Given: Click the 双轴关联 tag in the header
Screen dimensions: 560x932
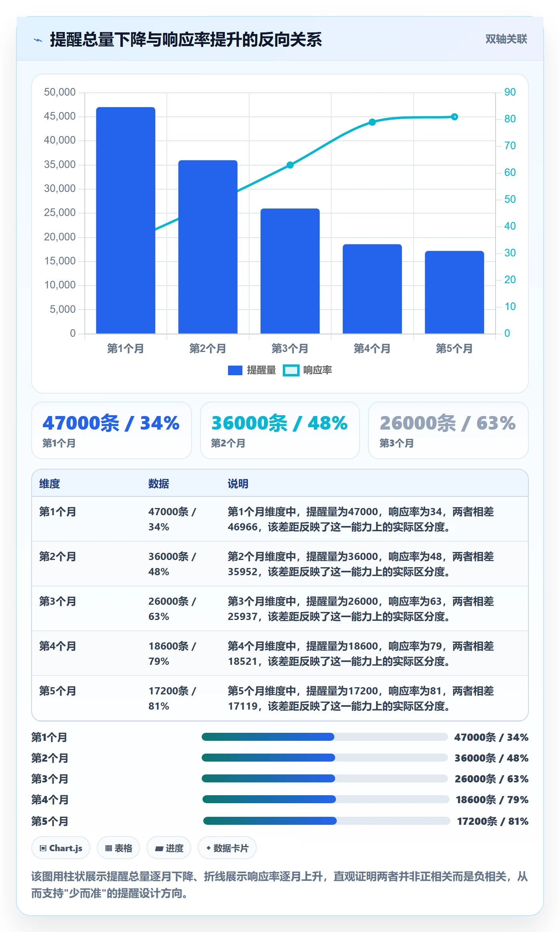Looking at the screenshot, I should 506,39.
